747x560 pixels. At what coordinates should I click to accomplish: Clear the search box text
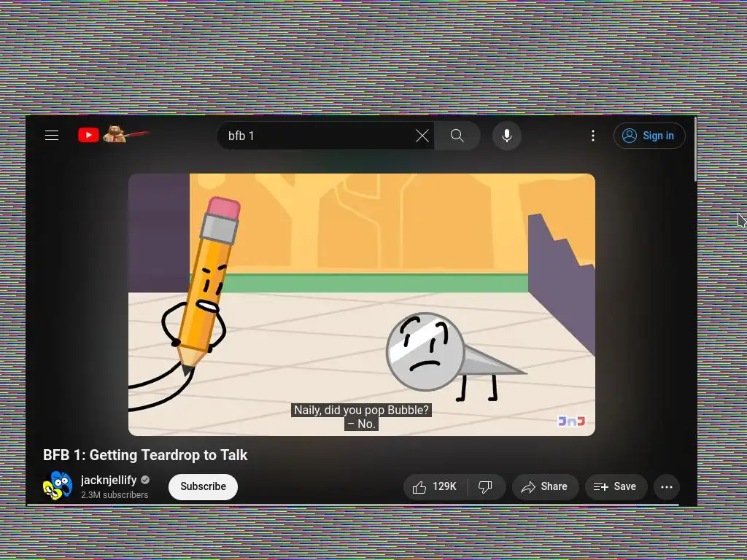422,136
